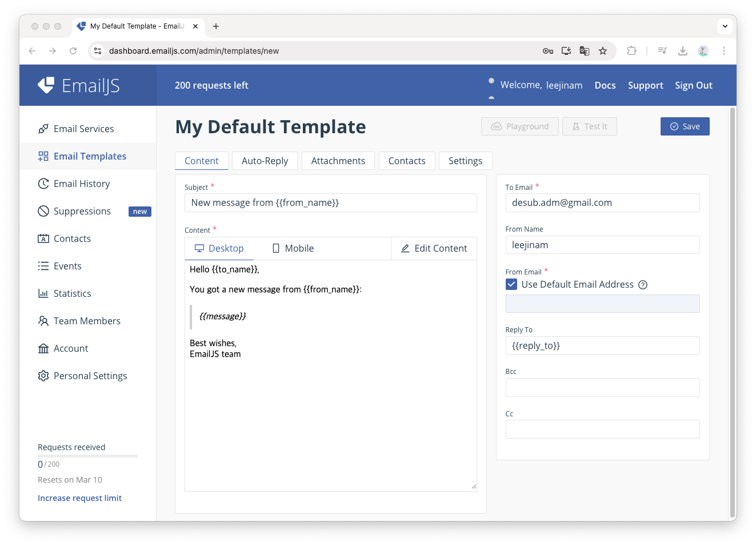Click the EmailJS logo

coord(79,85)
